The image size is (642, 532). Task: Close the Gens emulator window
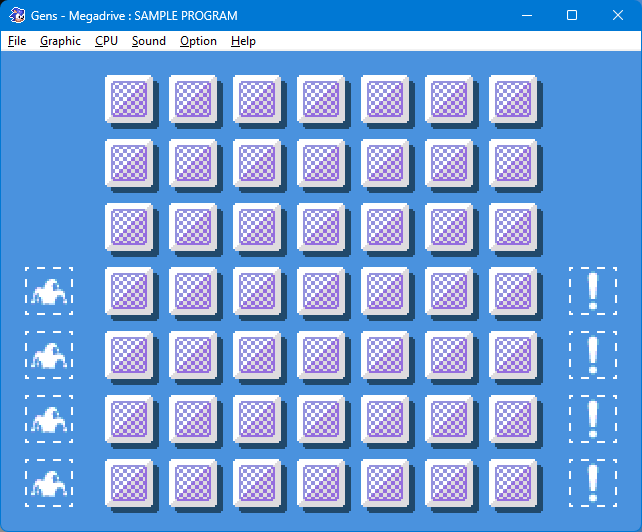coord(618,16)
